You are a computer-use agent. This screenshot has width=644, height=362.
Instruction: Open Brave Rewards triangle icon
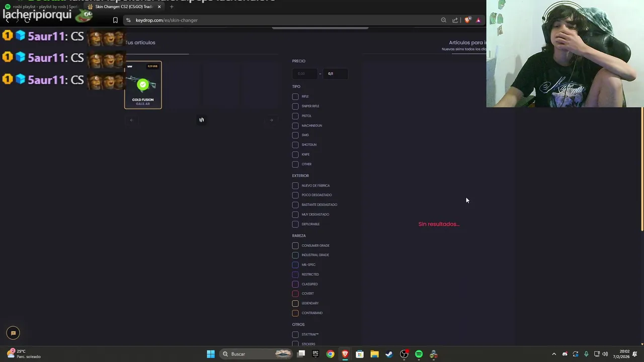click(x=478, y=20)
